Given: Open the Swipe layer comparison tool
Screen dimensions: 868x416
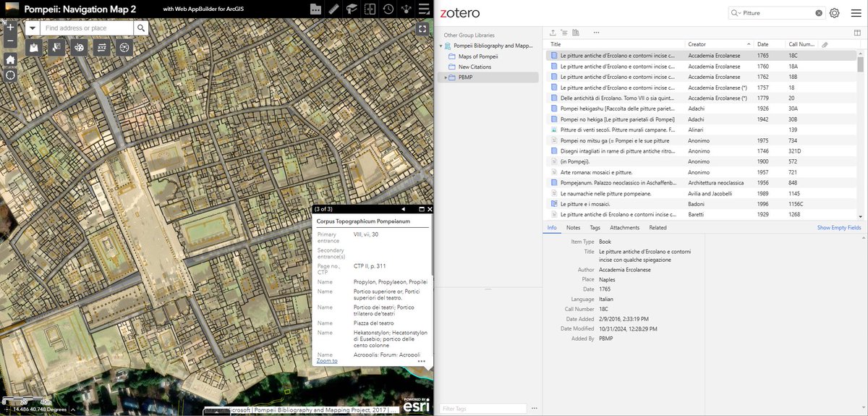Looking at the screenshot, I should coord(370,9).
